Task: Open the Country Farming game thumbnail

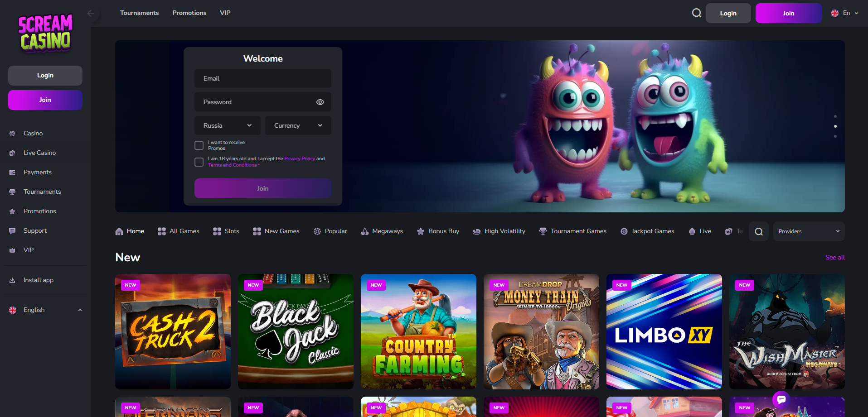Action: click(418, 331)
